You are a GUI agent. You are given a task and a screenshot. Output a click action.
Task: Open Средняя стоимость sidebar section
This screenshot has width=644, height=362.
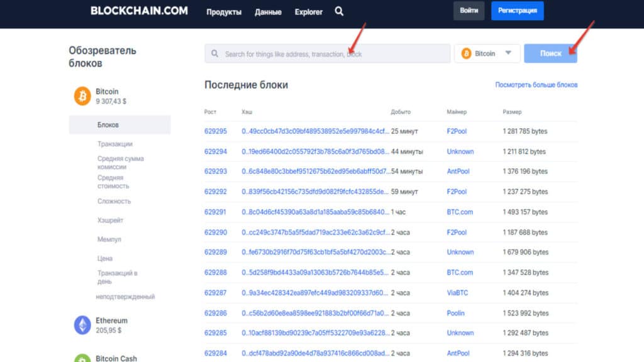coord(113,182)
